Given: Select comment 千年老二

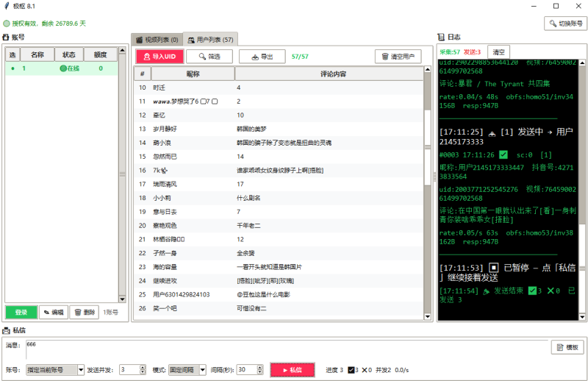Looking at the screenshot, I should 248,226.
